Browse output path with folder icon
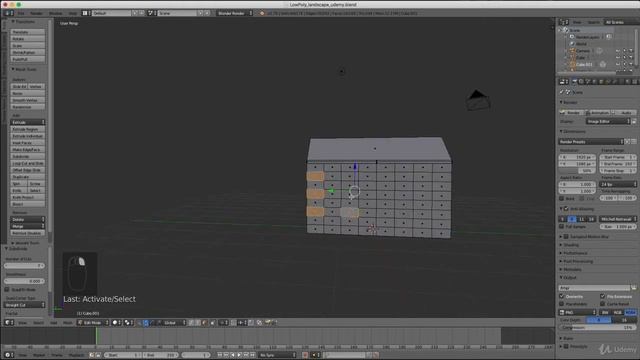This screenshot has height=360, width=640. point(633,288)
